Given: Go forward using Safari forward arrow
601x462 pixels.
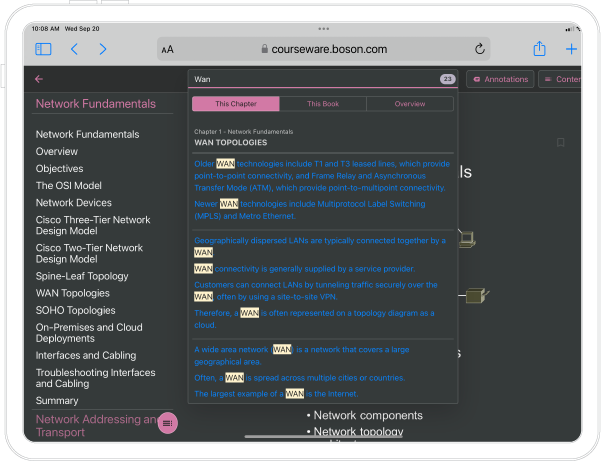Looking at the screenshot, I should click(102, 49).
